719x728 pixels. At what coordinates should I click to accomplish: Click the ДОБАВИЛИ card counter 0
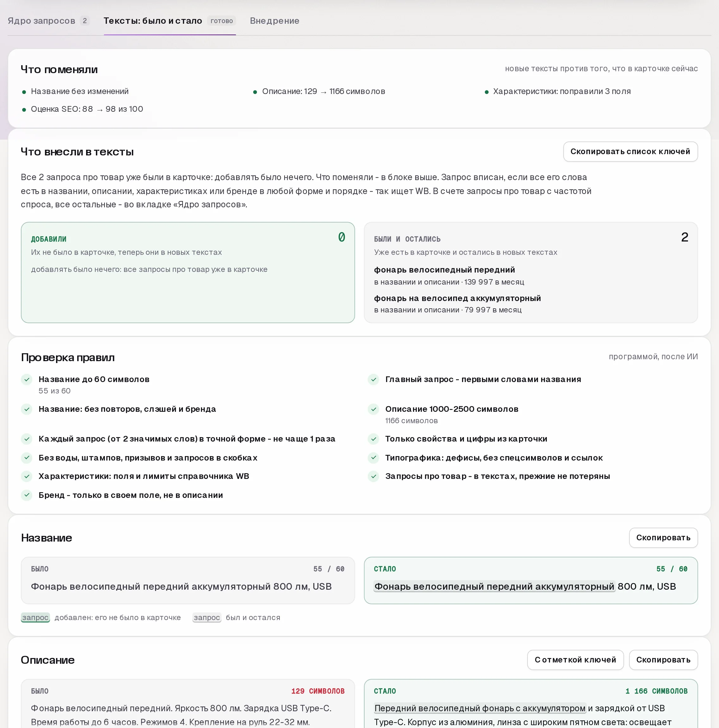pyautogui.click(x=341, y=237)
